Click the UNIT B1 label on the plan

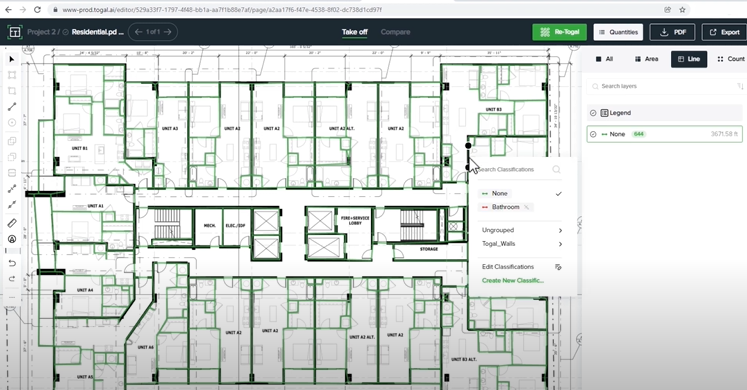(x=80, y=149)
